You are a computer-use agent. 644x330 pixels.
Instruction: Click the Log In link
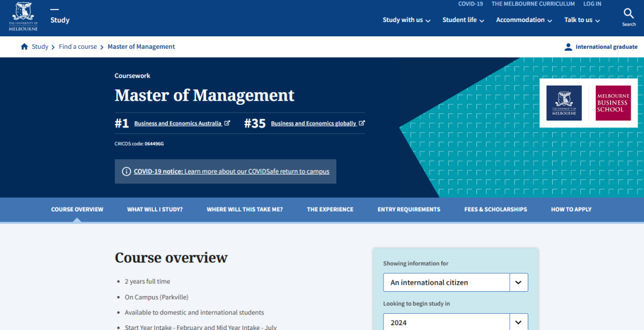click(592, 4)
